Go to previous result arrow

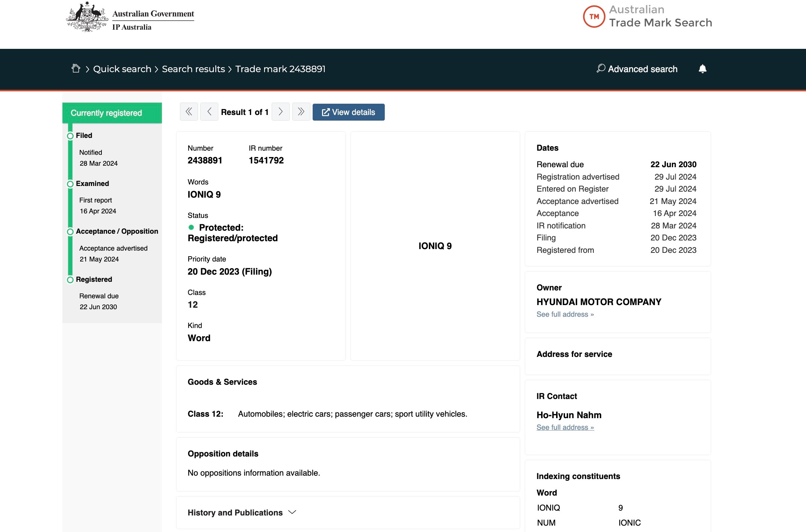tap(209, 112)
